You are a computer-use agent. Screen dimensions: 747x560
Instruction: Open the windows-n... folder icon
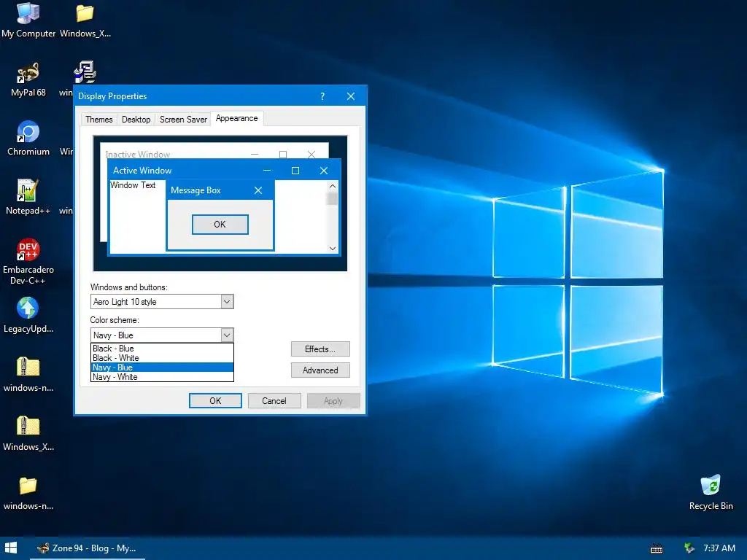click(28, 492)
